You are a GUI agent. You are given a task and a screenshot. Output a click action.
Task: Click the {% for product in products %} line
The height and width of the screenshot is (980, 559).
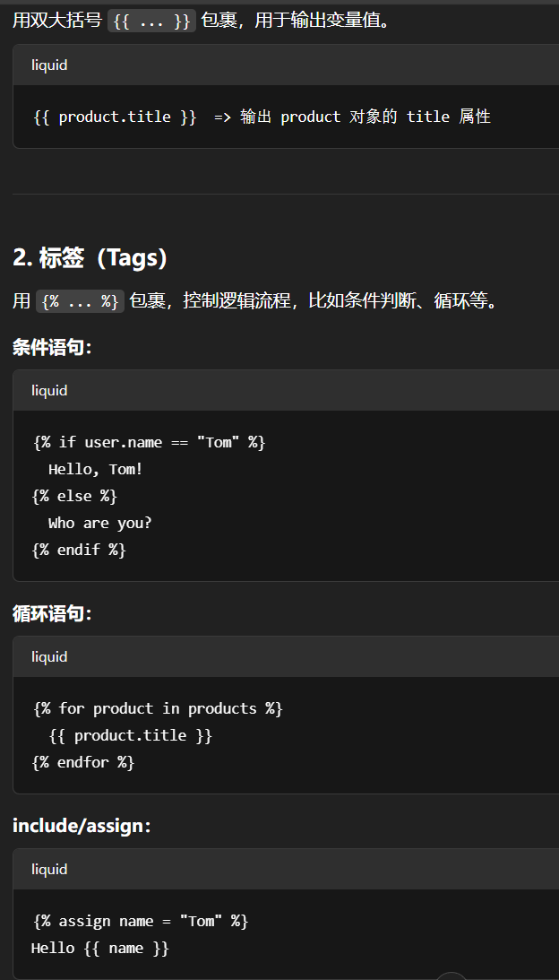click(159, 709)
